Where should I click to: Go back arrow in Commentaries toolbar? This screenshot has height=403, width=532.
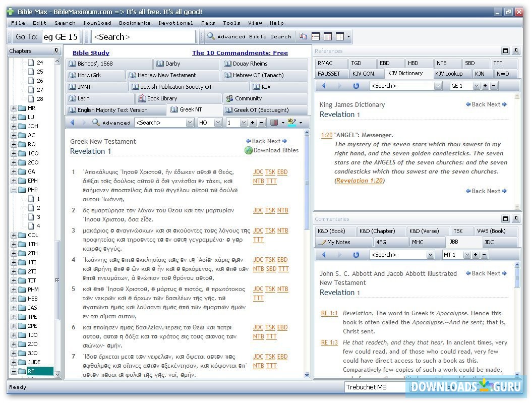324,254
